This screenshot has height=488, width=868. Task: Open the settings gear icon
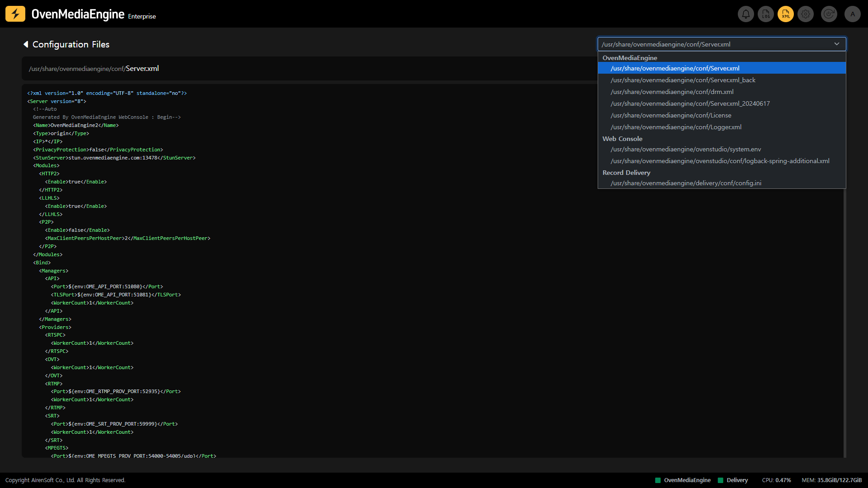pyautogui.click(x=806, y=14)
